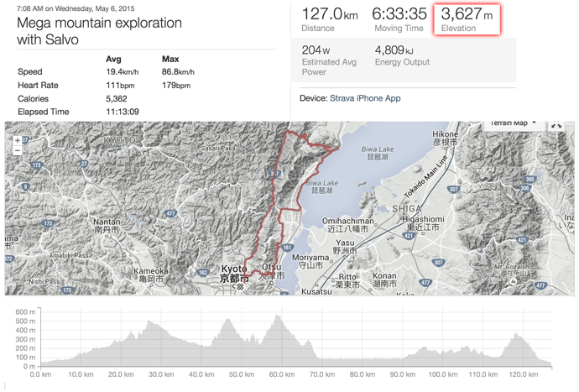Click the 204 W Estimated Avg Power stat
Image resolution: width=579 pixels, height=392 pixels.
[329, 60]
